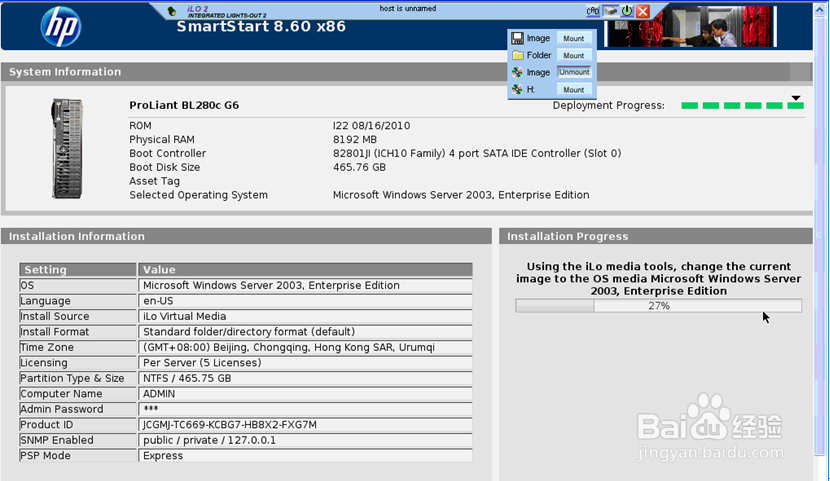Click the Admin Password '***' cell
This screenshot has height=481, width=830.
pyautogui.click(x=305, y=409)
